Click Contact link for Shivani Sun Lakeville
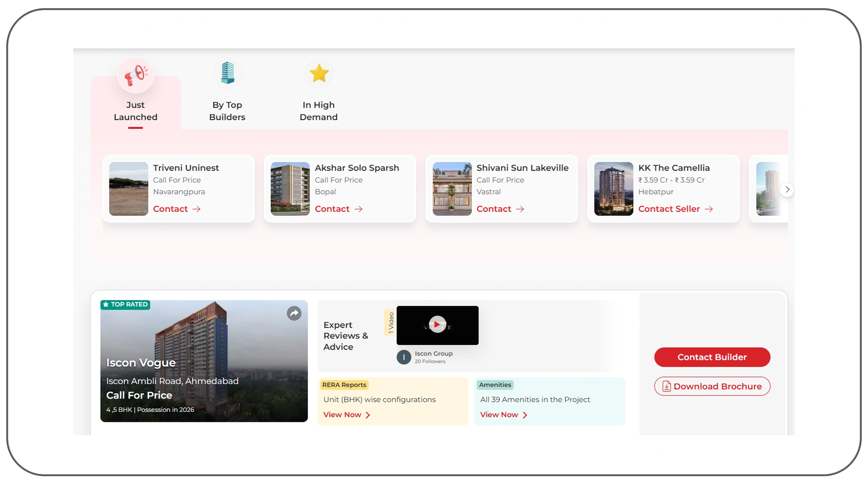This screenshot has height=484, width=868. point(500,209)
